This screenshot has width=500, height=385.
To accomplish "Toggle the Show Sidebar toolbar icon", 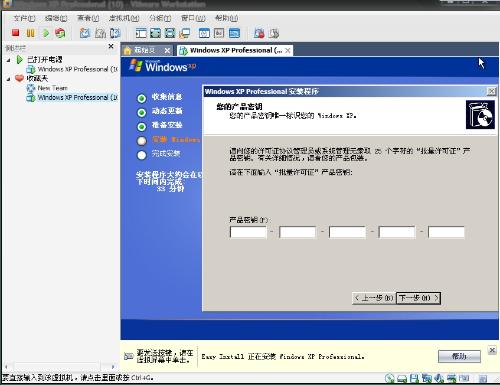I will (x=141, y=33).
